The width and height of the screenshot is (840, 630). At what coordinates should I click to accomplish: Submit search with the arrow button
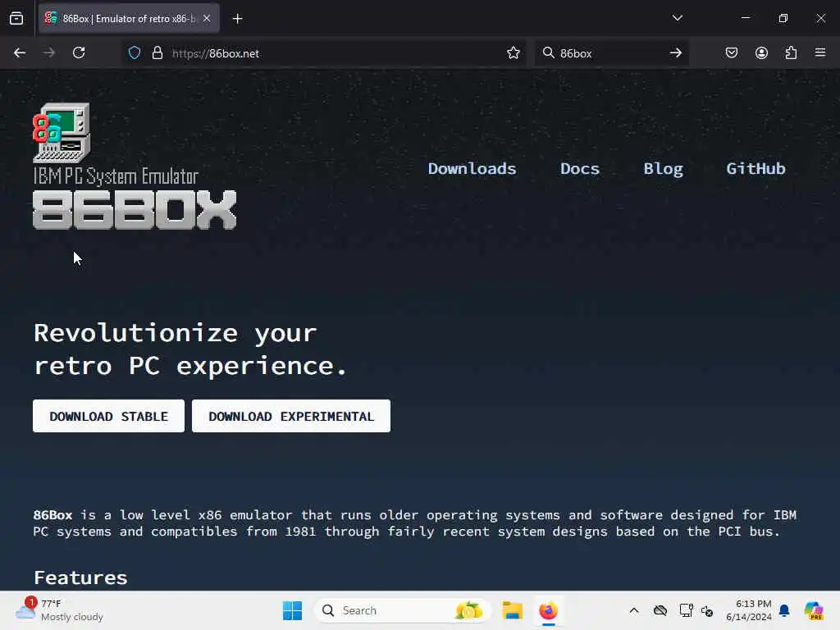tap(676, 53)
